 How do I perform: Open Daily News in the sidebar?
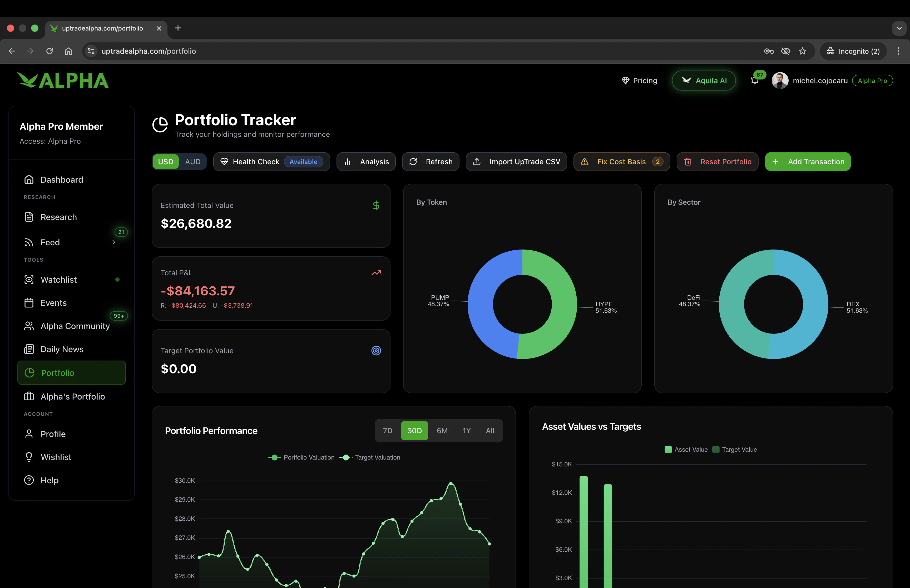[x=71, y=349]
